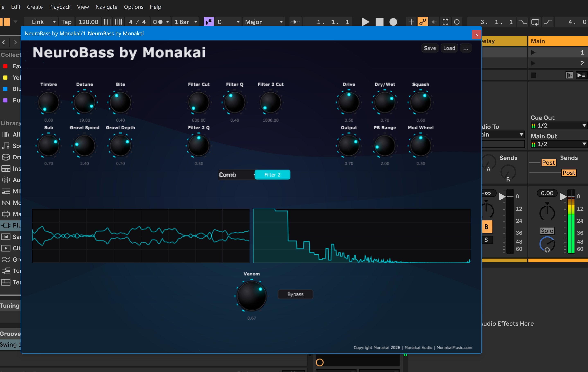This screenshot has width=588, height=372.
Task: Click the Session Record circle icon
Action: coord(457,22)
